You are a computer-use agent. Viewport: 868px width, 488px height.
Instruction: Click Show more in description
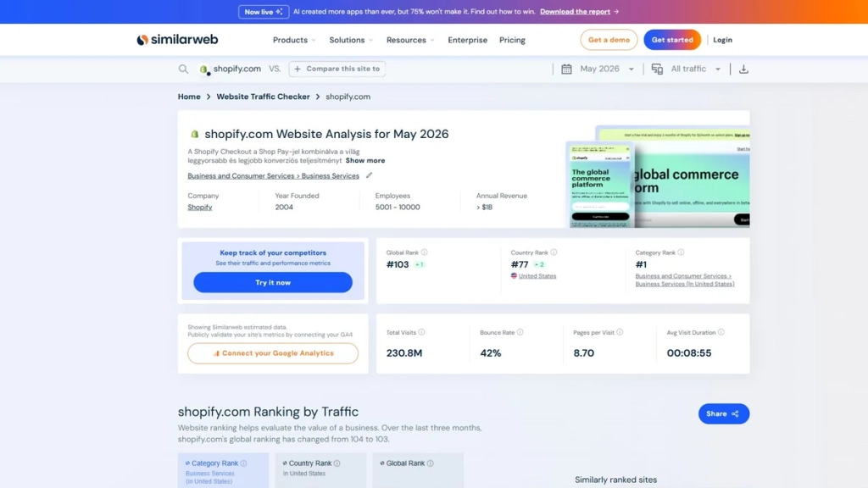coord(364,160)
